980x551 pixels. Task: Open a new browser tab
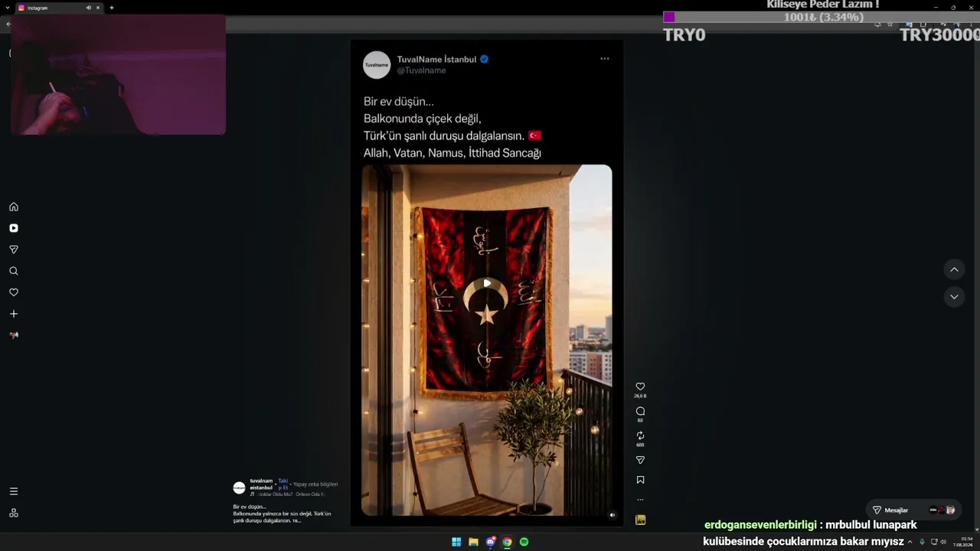112,8
